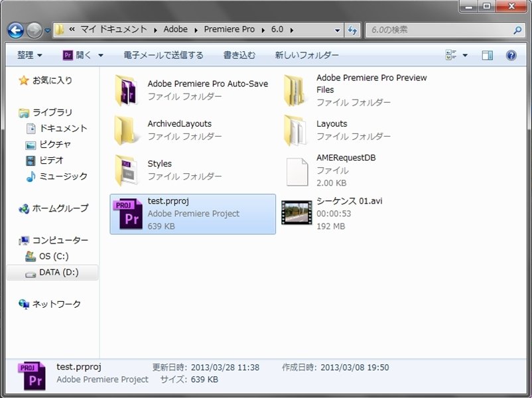This screenshot has height=398, width=532.
Task: Click the Styles folder name
Action: tap(160, 164)
